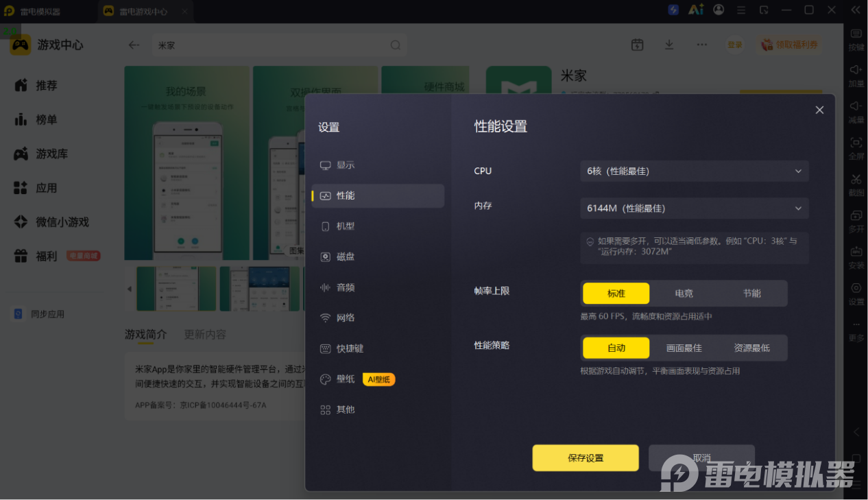Click the 我的场景 screenshot image
This screenshot has height=500, width=868.
point(186,163)
